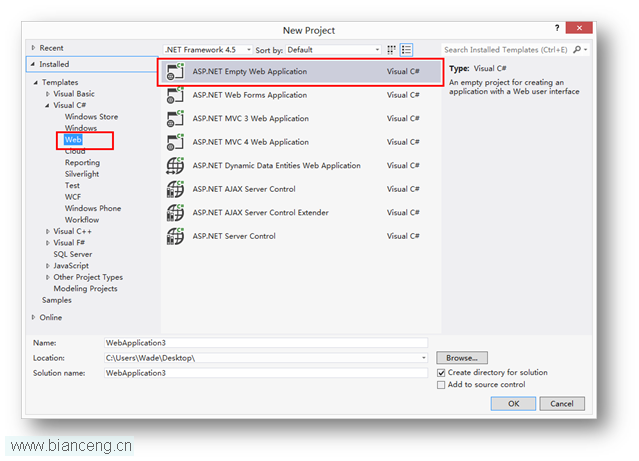Viewport: 639px width, 461px height.
Task: Open the .NET Framework 4.5 dropdown
Action: pyautogui.click(x=208, y=50)
